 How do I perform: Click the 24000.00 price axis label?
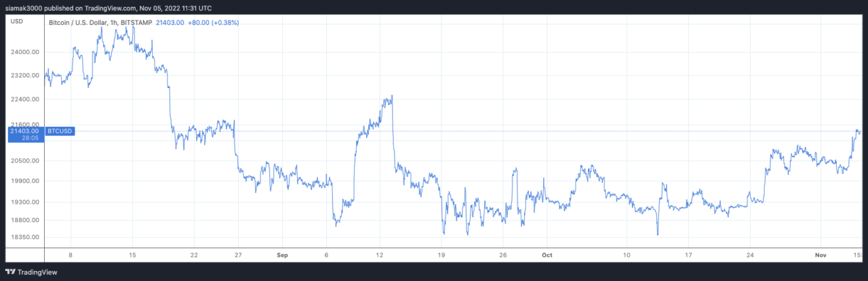[x=26, y=52]
